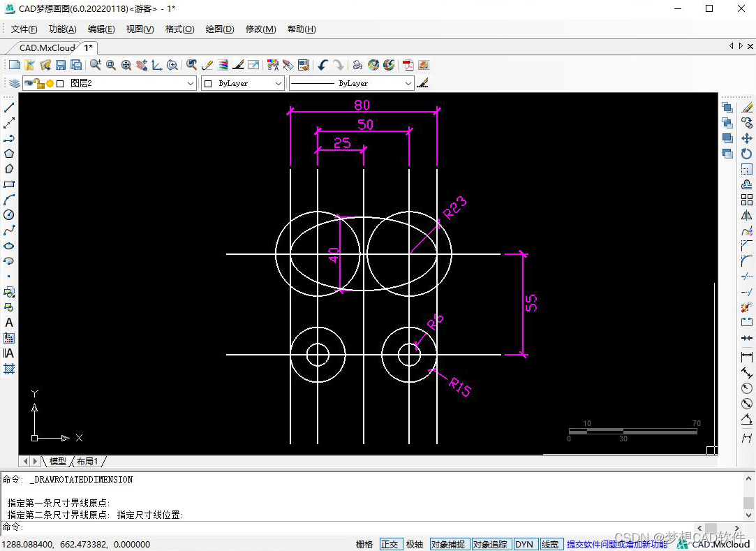Select the single-line text A tool
The width and height of the screenshot is (756, 551).
[8, 323]
